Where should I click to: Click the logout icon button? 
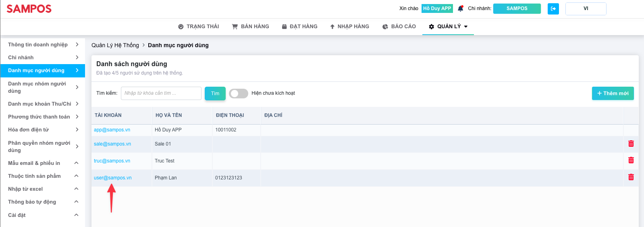pyautogui.click(x=553, y=8)
